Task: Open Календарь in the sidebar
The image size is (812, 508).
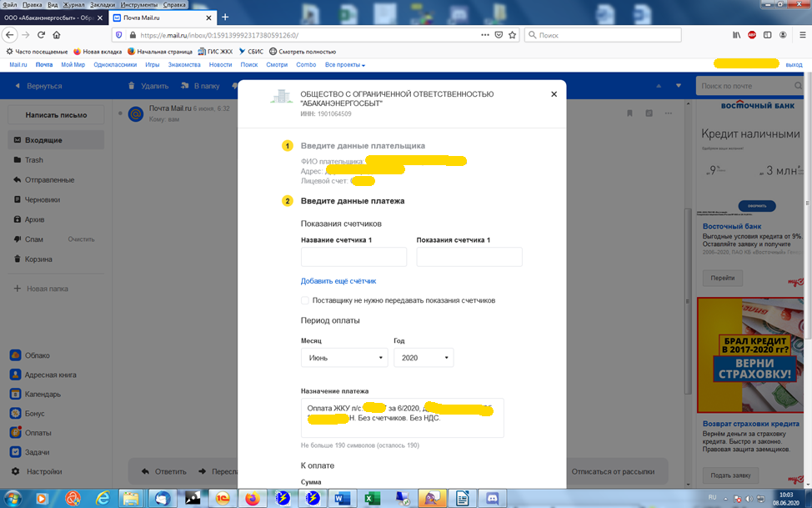Action: coord(35,394)
